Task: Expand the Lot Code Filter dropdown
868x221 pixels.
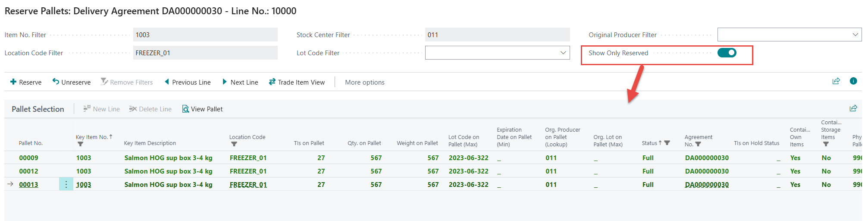Action: pyautogui.click(x=563, y=53)
